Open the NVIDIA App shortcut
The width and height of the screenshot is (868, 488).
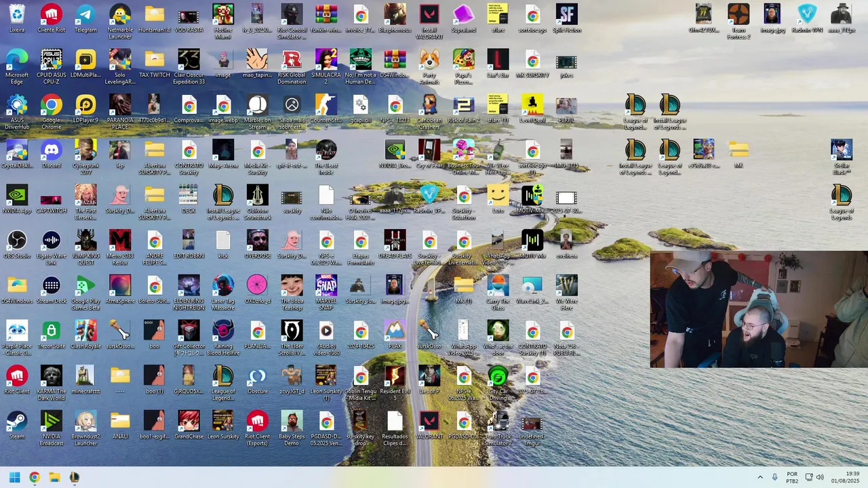17,199
